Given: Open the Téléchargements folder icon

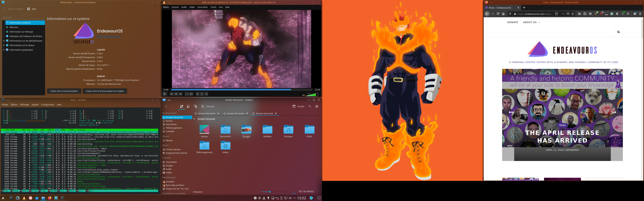Looking at the screenshot, I should point(204,147).
